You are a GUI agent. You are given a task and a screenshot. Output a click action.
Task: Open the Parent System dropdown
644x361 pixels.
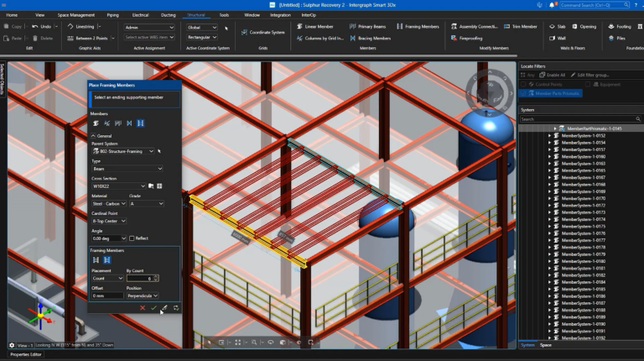click(x=123, y=151)
